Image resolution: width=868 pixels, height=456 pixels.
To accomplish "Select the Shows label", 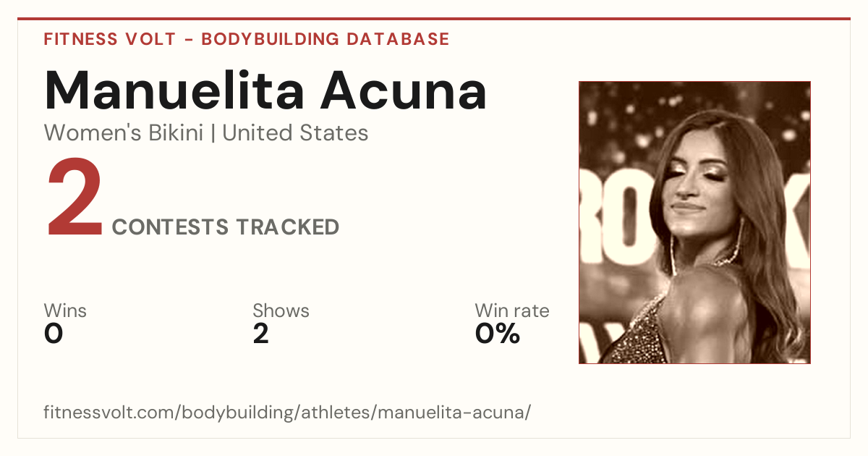I will point(281,311).
